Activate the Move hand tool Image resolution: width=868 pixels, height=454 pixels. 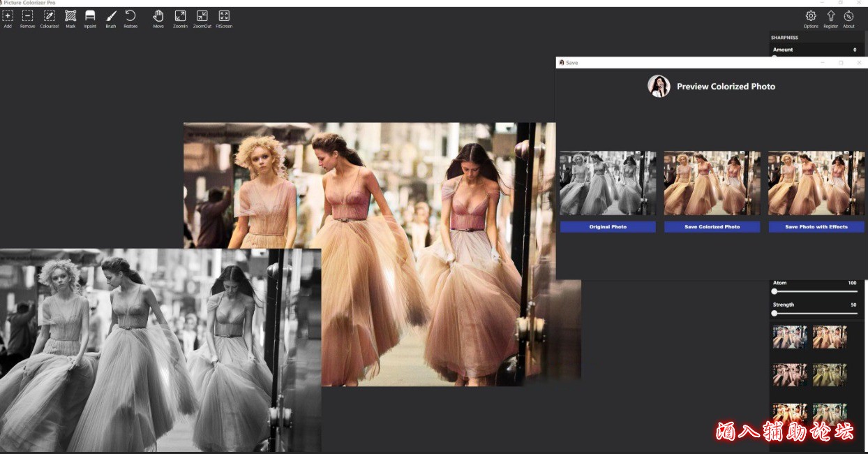tap(158, 16)
